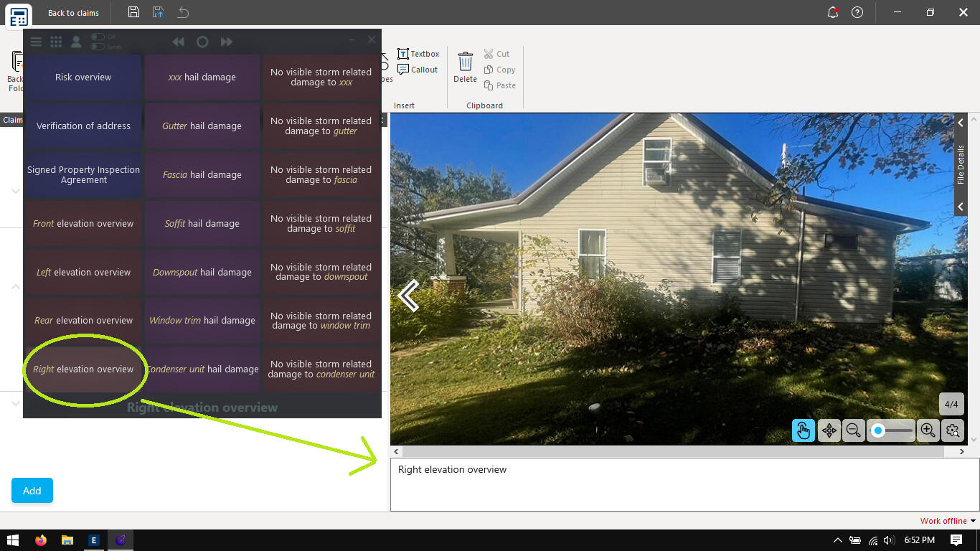Click the image zoom slider handle
Image resolution: width=980 pixels, height=551 pixels.
pos(878,430)
